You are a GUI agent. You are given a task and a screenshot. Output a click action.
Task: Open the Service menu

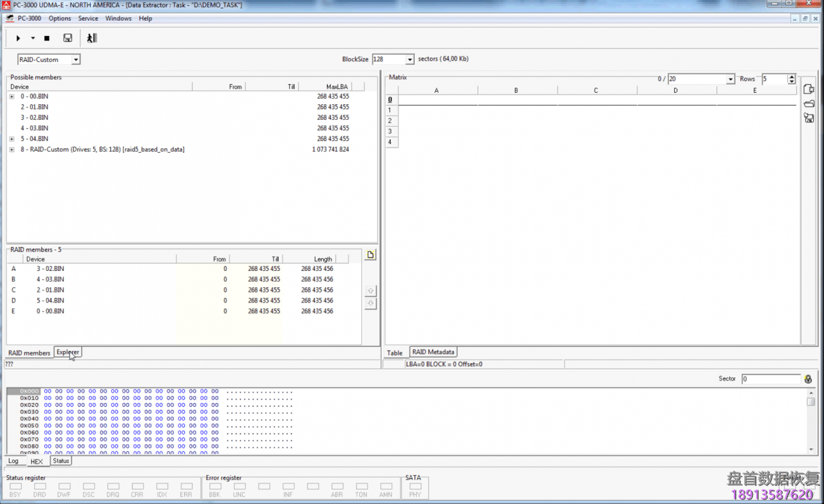coord(88,18)
